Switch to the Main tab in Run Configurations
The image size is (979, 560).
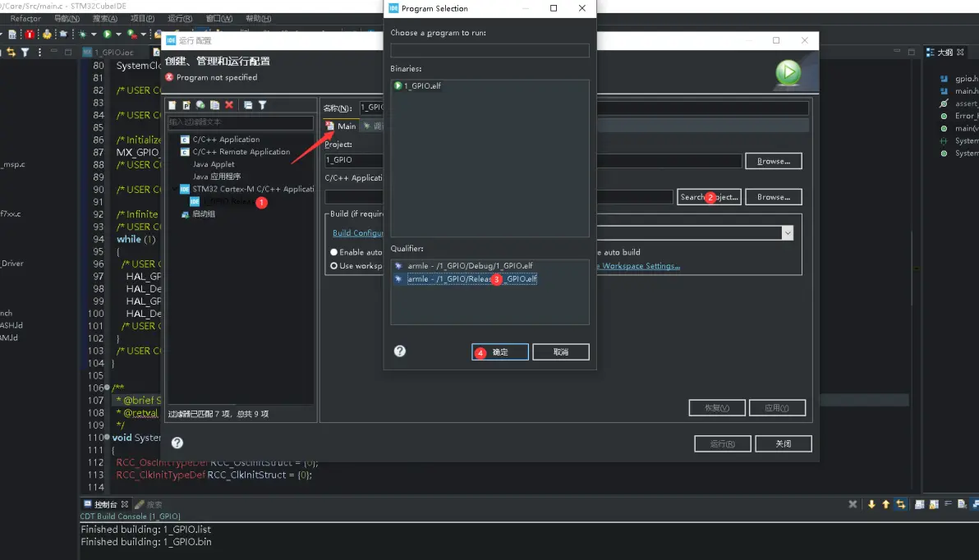click(341, 126)
